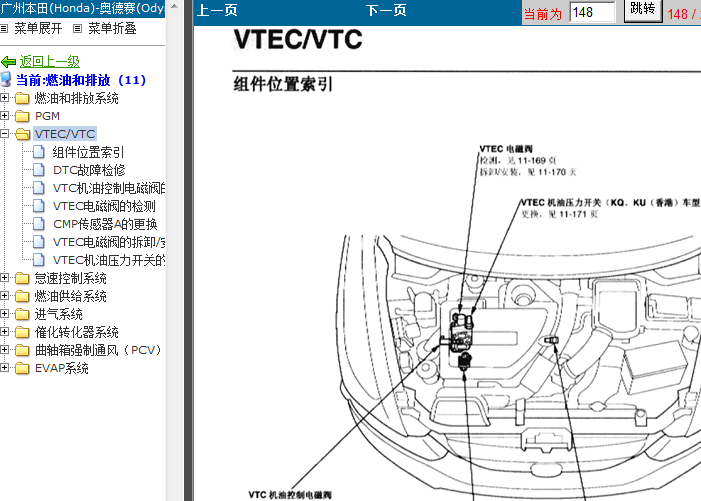The image size is (701, 501).
Task: Select the VTEC/VTC folder label
Action: [65, 134]
